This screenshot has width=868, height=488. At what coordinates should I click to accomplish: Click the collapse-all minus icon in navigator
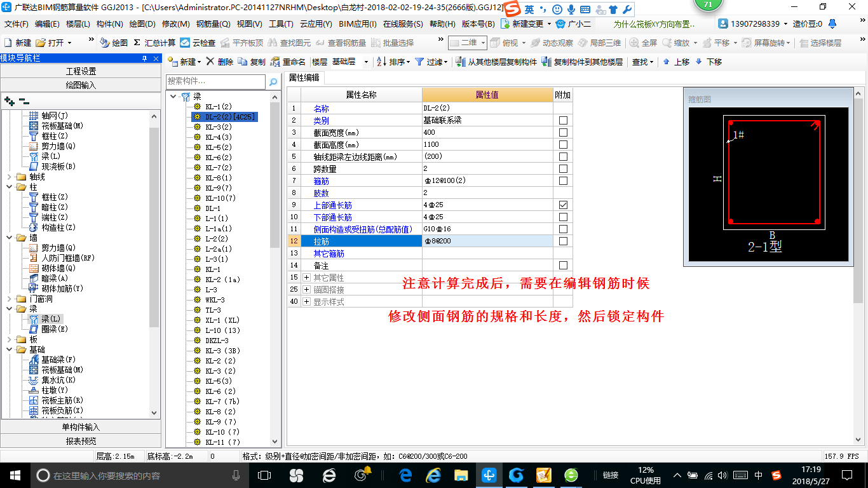pyautogui.click(x=24, y=100)
